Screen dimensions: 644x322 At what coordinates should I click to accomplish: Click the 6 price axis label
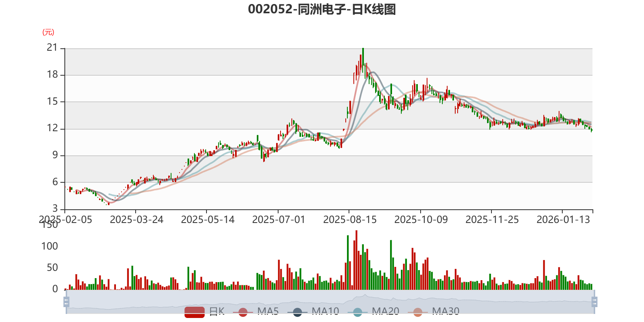pos(55,182)
